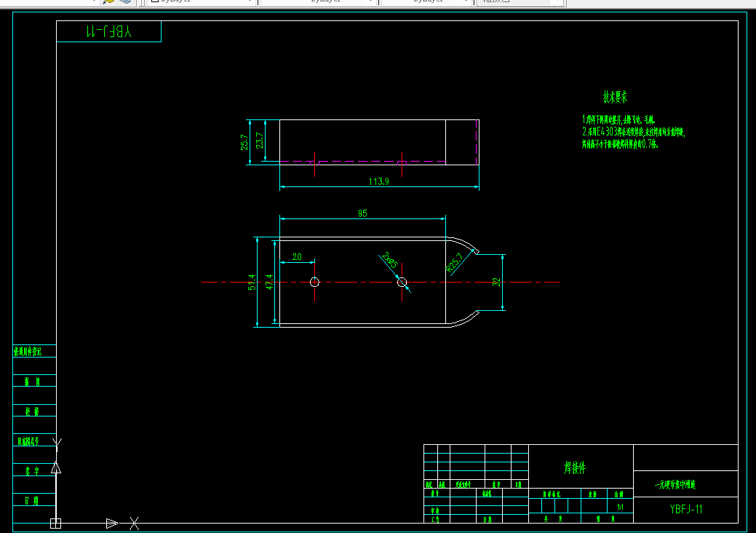Select the mirrored YBFJ-11 label box

[x=109, y=32]
